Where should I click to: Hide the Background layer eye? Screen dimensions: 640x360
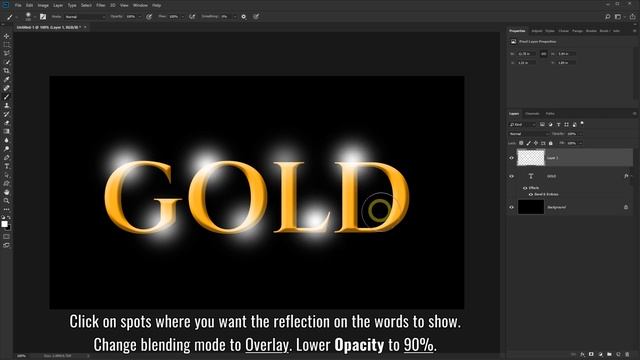pos(511,207)
